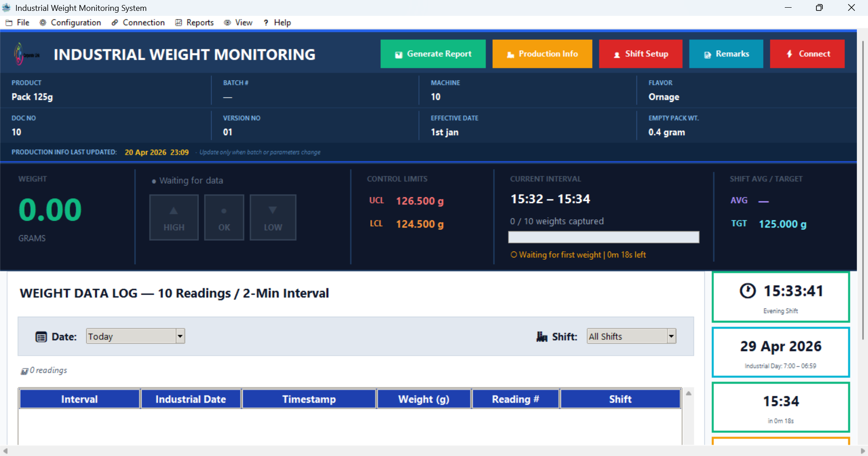Click the Pack 125g product value
Image resolution: width=868 pixels, height=456 pixels.
pyautogui.click(x=32, y=97)
